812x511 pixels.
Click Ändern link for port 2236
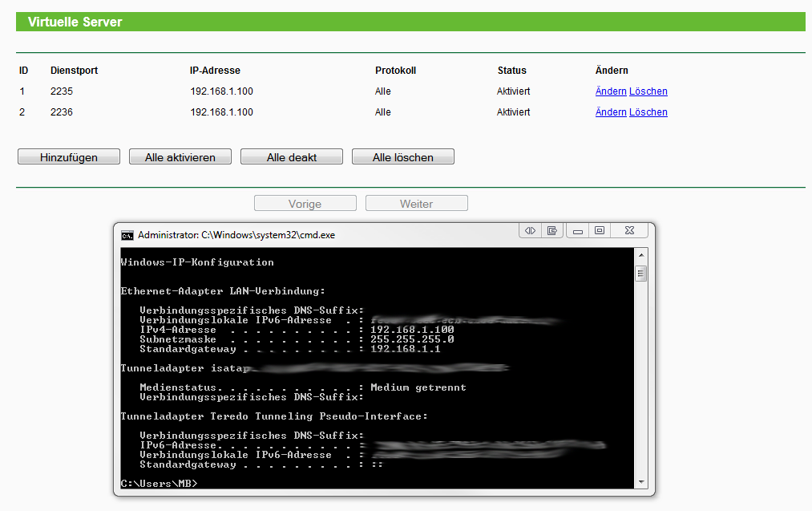point(611,112)
